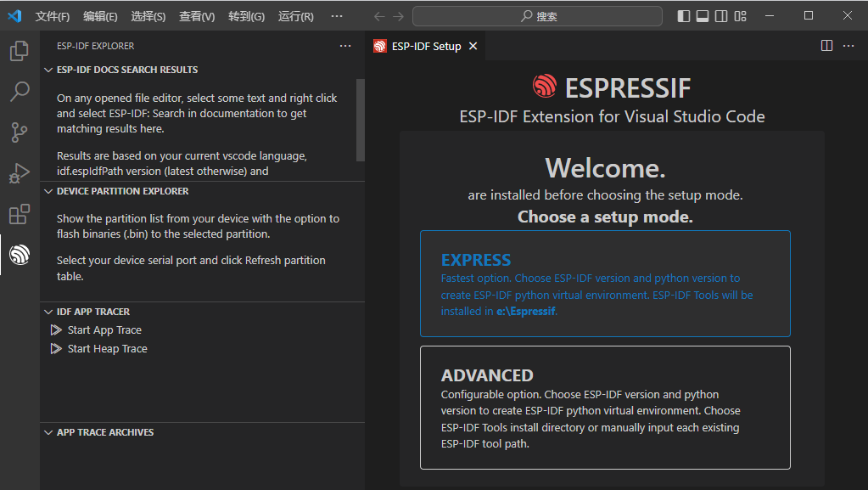Viewport: 868px width, 490px height.
Task: Open the 查看(V) menu
Action: tap(197, 17)
